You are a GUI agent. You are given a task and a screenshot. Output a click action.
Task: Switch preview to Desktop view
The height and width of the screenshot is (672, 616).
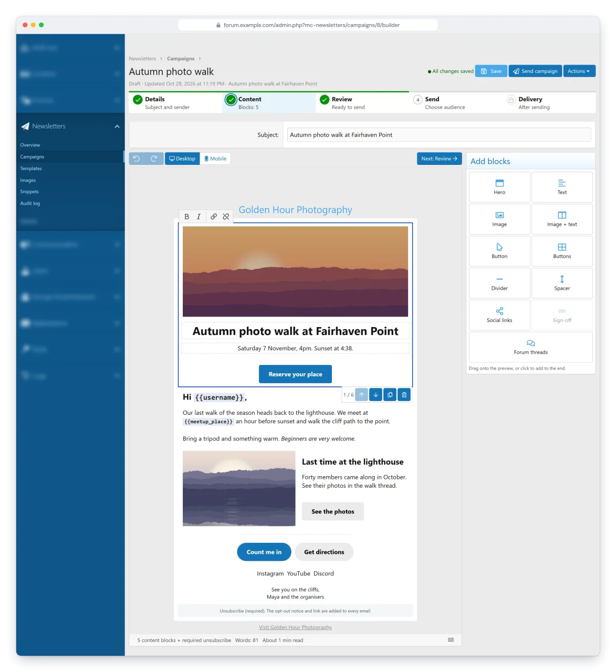(x=182, y=159)
